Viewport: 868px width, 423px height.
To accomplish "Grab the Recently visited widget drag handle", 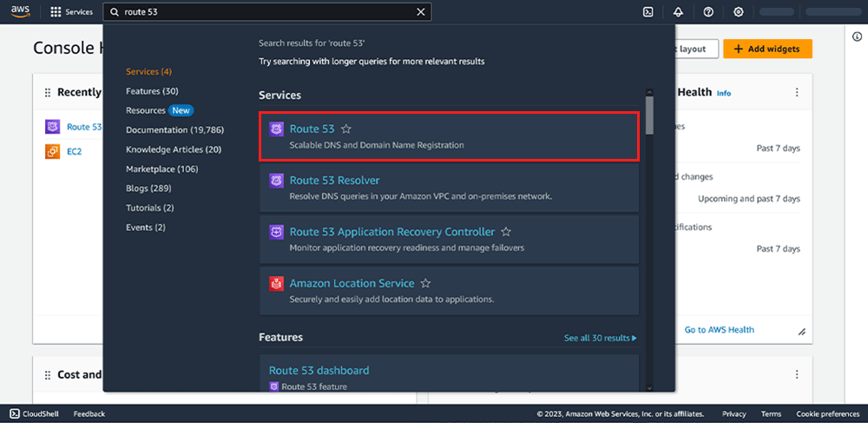I will pyautogui.click(x=48, y=92).
